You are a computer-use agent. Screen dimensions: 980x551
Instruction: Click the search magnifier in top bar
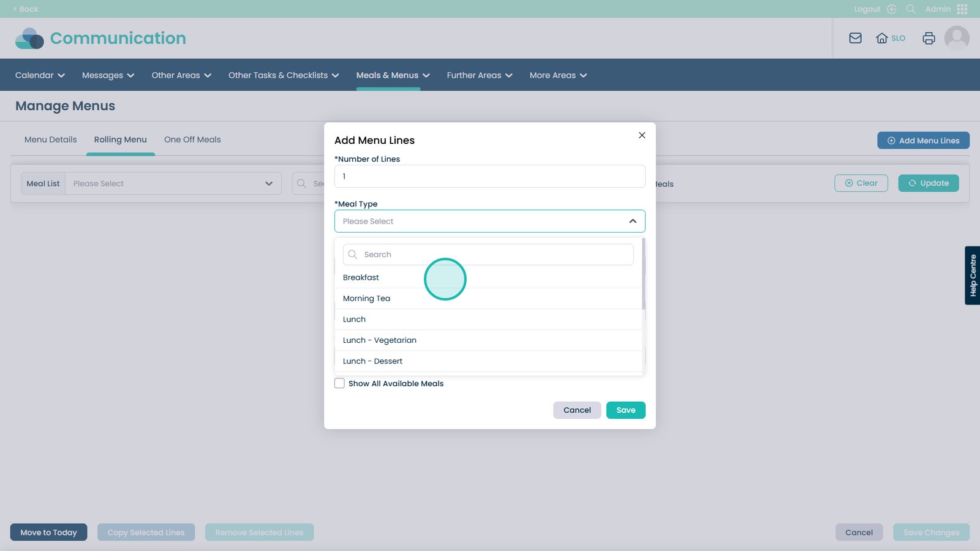(x=911, y=9)
